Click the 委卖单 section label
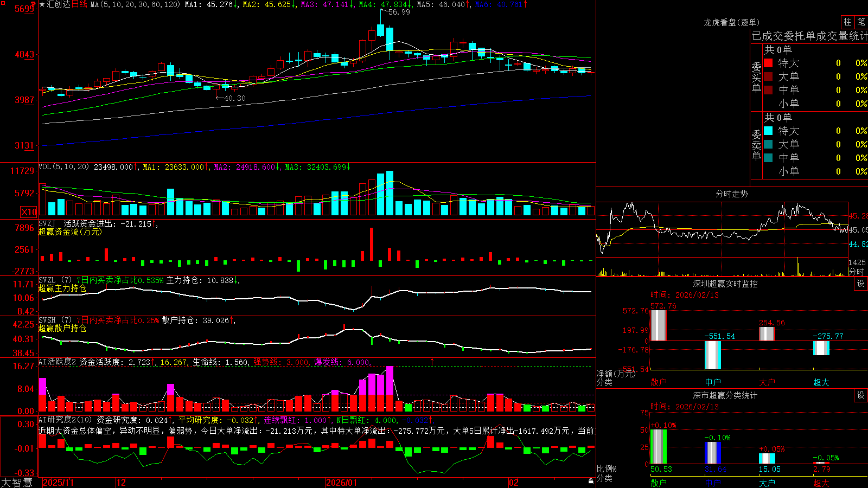 [756, 145]
